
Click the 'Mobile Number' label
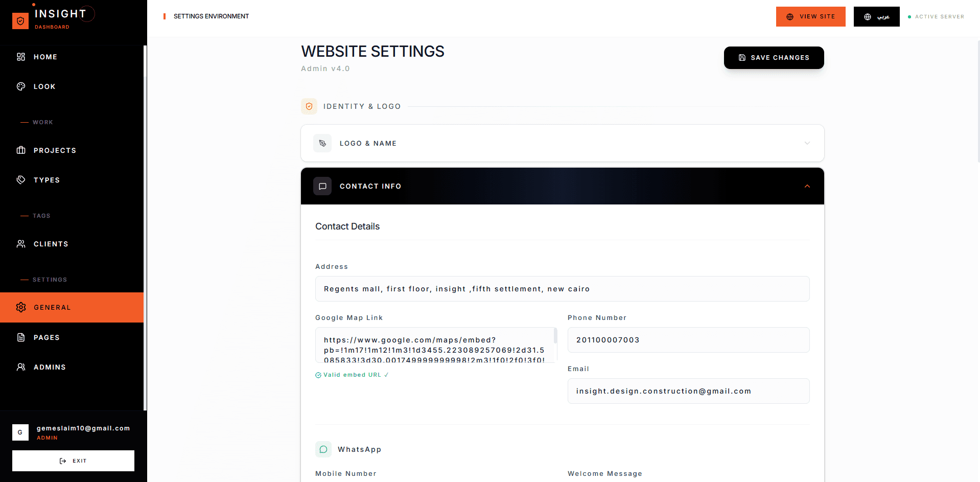pyautogui.click(x=346, y=474)
